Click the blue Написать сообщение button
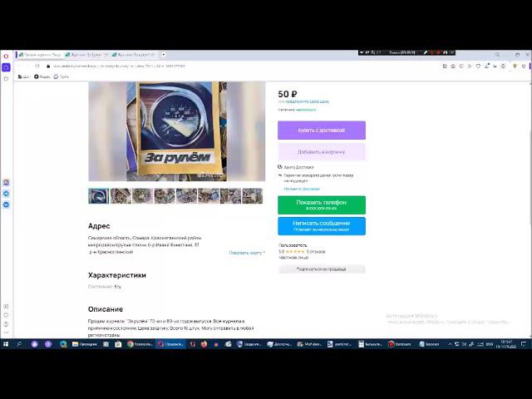This screenshot has height=399, width=532. (322, 226)
